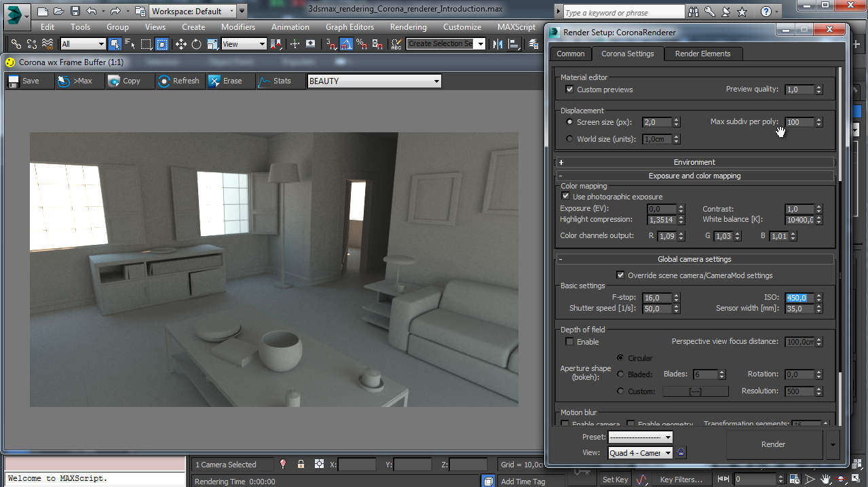Open the Workspace: Default dropdown

point(193,12)
